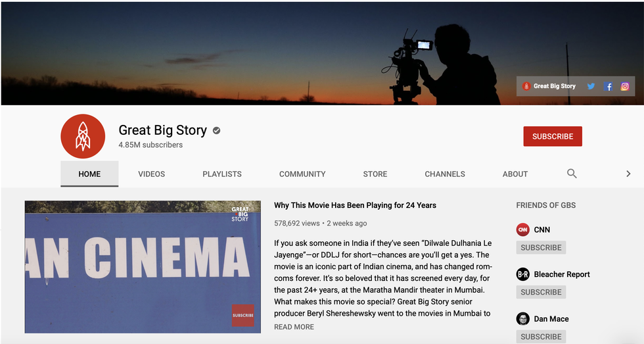Open the Facebook icon link in banner

click(x=609, y=86)
